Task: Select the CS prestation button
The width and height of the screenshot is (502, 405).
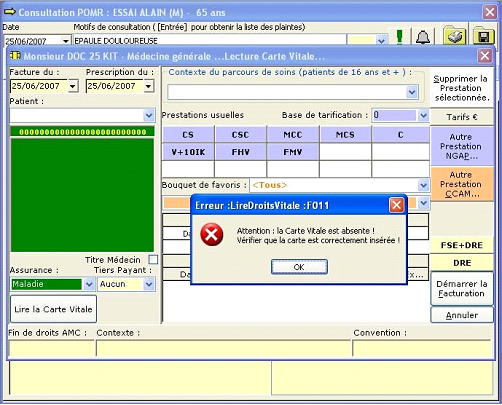Action: coord(188,135)
